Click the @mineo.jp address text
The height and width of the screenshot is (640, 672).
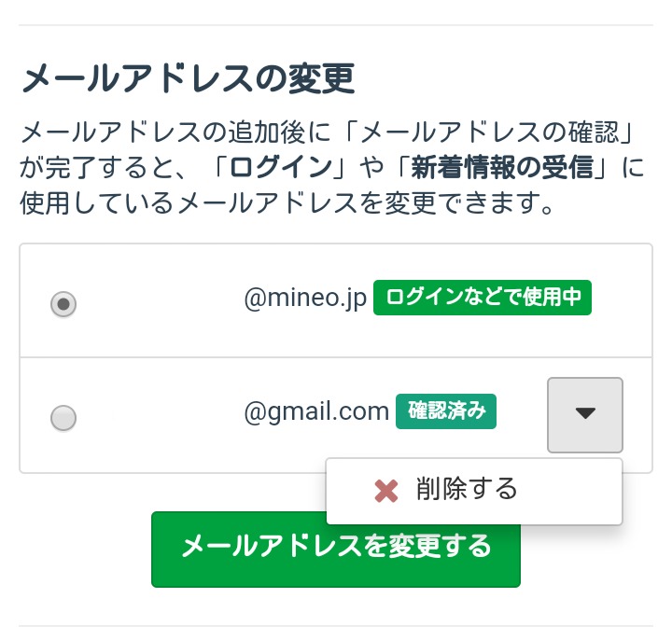[305, 299]
